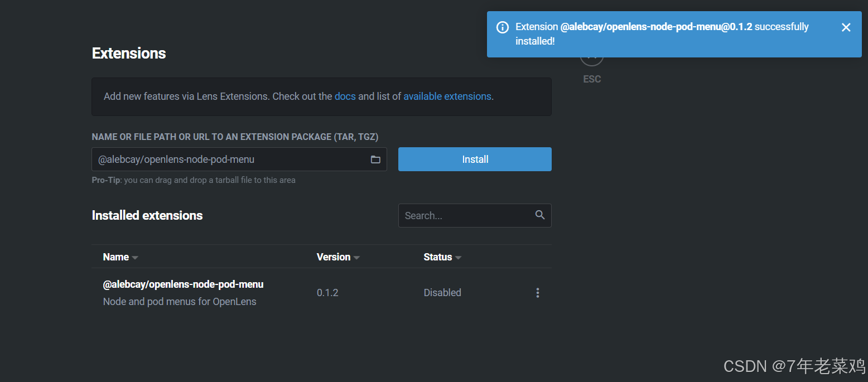Sort extensions by Version column arrow
The image size is (868, 382).
(357, 258)
